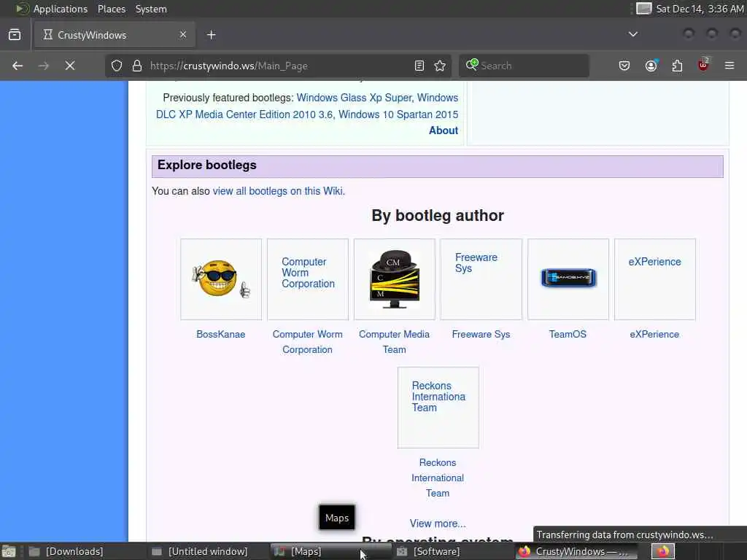This screenshot has width=747, height=560.
Task: Open DLC XP Media Center Edition link
Action: [244, 114]
